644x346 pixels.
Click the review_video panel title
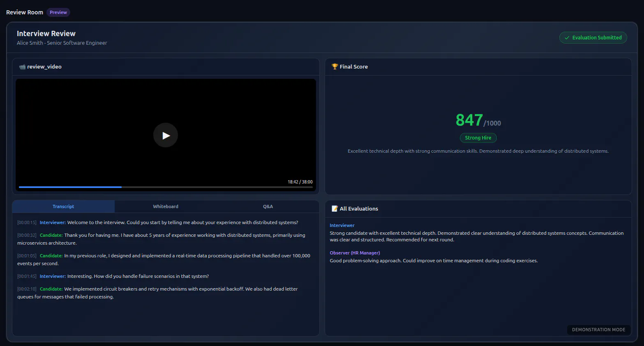coord(44,66)
